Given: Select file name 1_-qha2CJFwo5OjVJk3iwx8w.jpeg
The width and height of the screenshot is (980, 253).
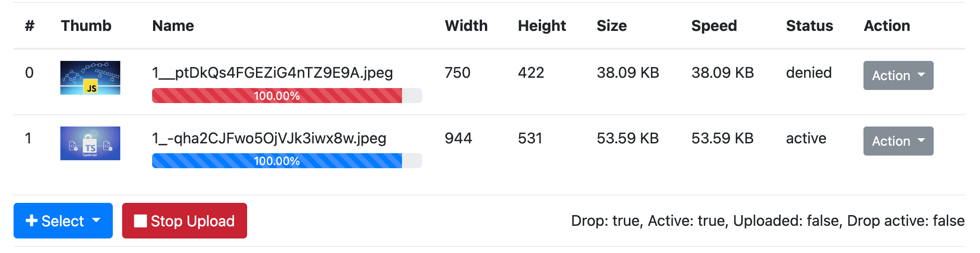Looking at the screenshot, I should coord(269,138).
